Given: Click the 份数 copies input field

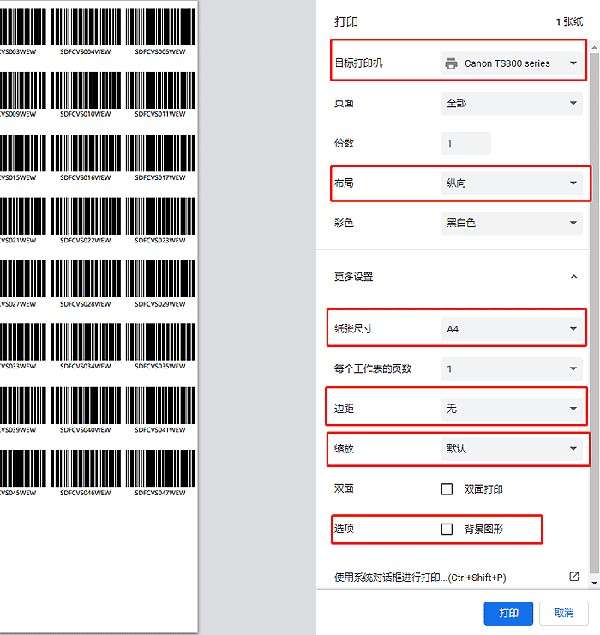Looking at the screenshot, I should tap(466, 143).
